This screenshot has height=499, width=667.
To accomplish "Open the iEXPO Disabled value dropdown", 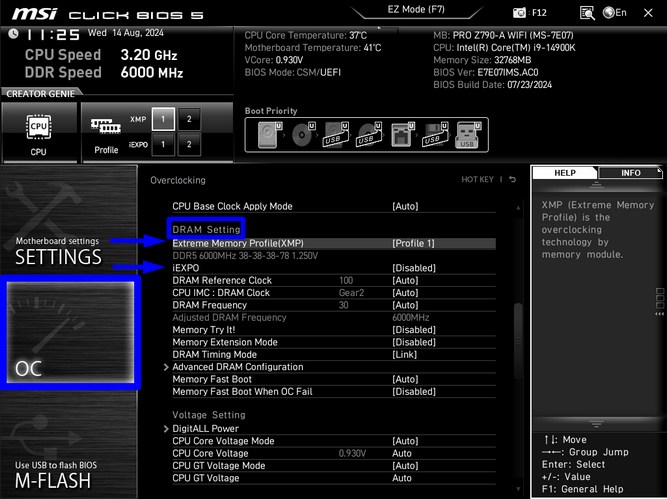I will coord(414,268).
